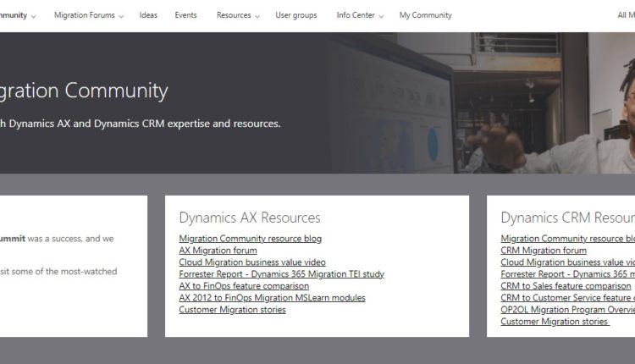
Task: Select My Community in the navigation bar
Action: click(425, 15)
